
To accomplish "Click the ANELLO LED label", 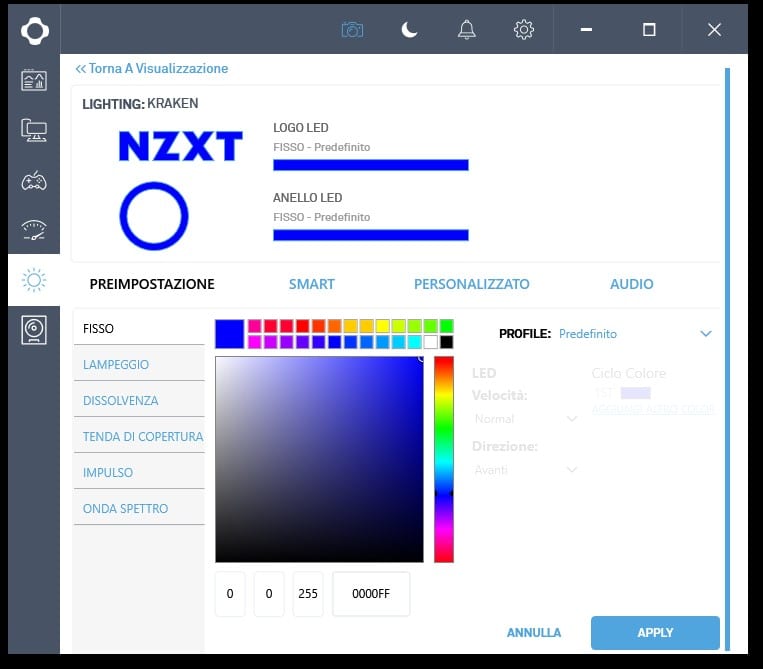I will click(x=308, y=198).
